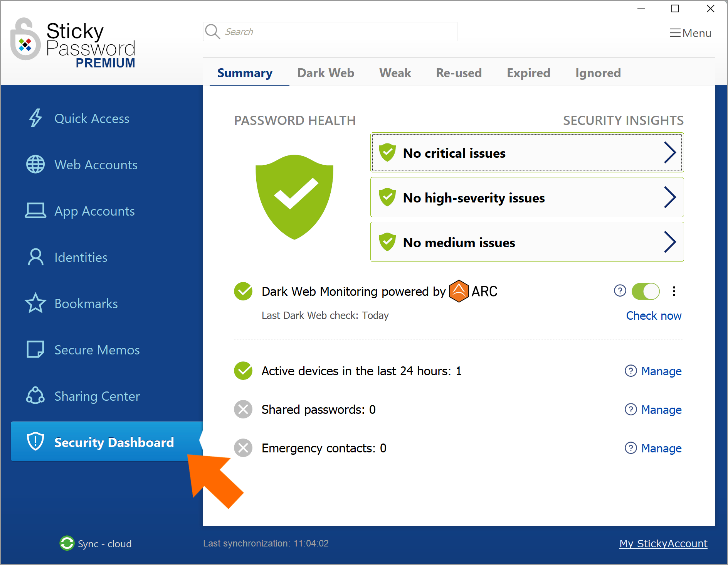The image size is (728, 565).
Task: Minimize the Sticky Password window
Action: (641, 9)
